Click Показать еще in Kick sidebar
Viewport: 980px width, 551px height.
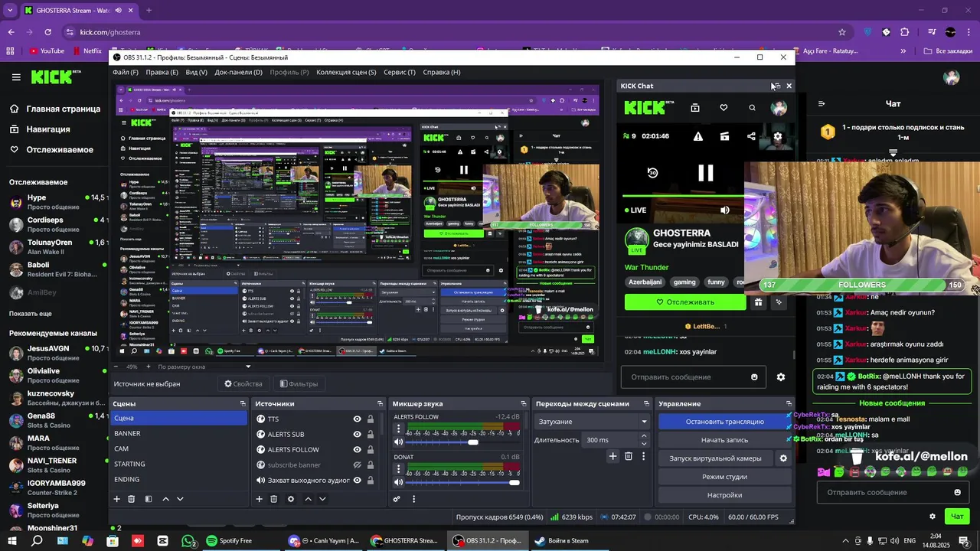(x=31, y=314)
